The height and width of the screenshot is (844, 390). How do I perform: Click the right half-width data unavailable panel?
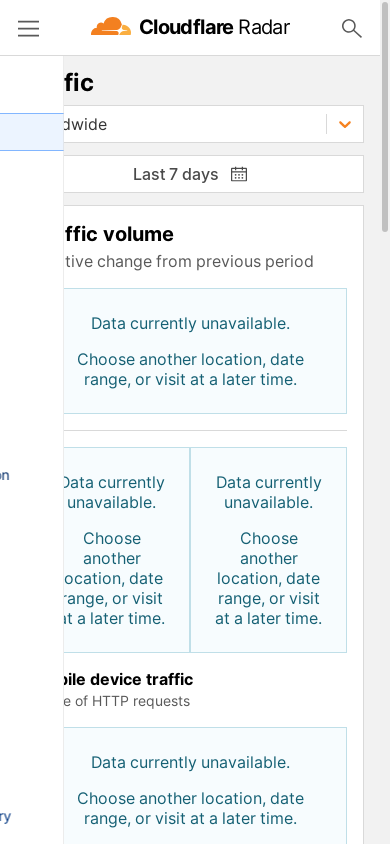click(x=268, y=550)
